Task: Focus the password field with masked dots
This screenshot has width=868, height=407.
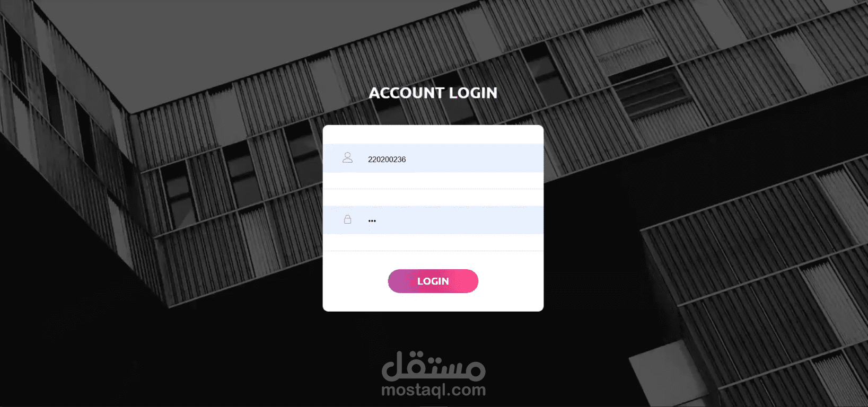Action: coord(433,220)
